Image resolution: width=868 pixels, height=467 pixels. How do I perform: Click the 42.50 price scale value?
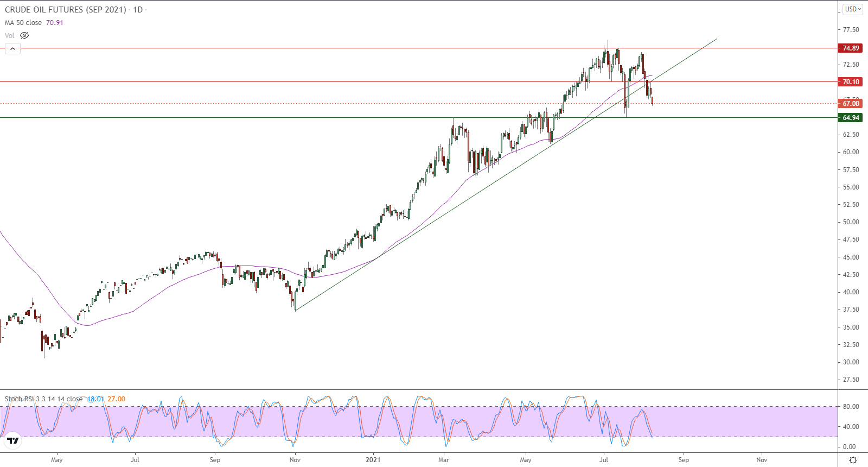851,275
